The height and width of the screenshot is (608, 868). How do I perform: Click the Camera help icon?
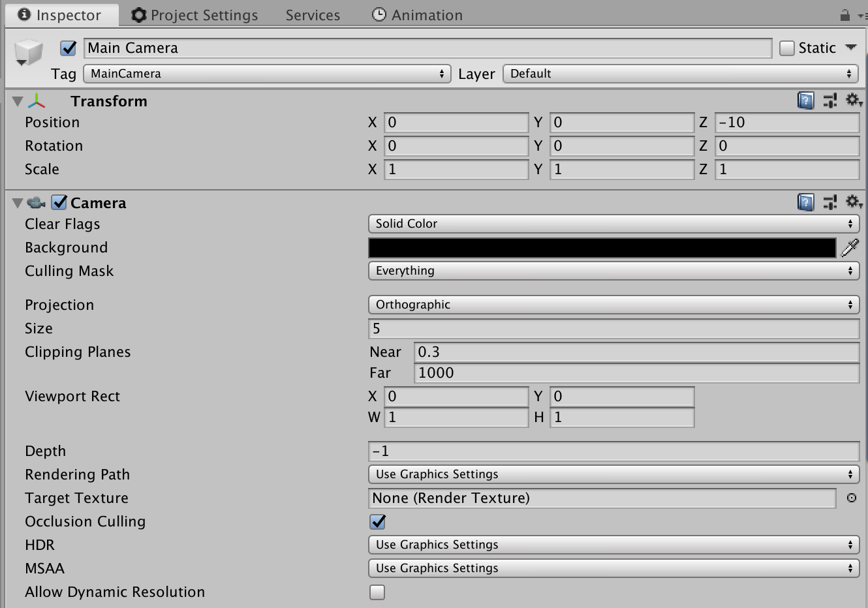click(805, 202)
